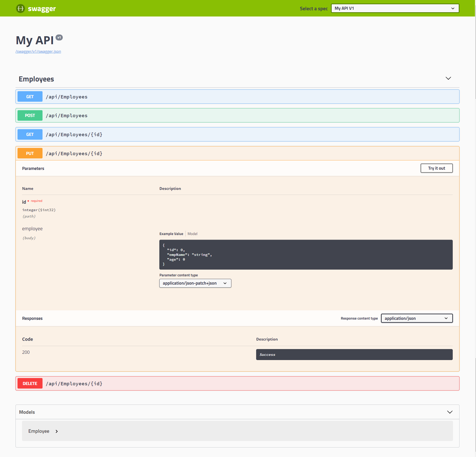This screenshot has height=457, width=476.
Task: Click the Employees section heading
Action: coord(36,79)
